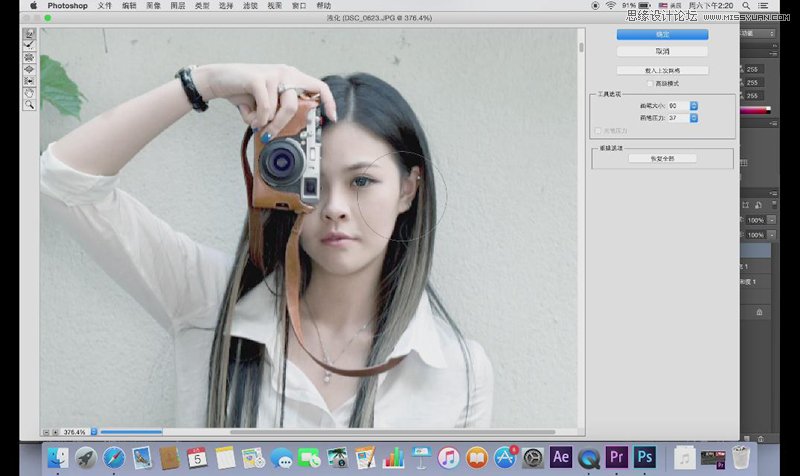Open Calendar from the Dock
This screenshot has height=476, width=800.
[197, 458]
